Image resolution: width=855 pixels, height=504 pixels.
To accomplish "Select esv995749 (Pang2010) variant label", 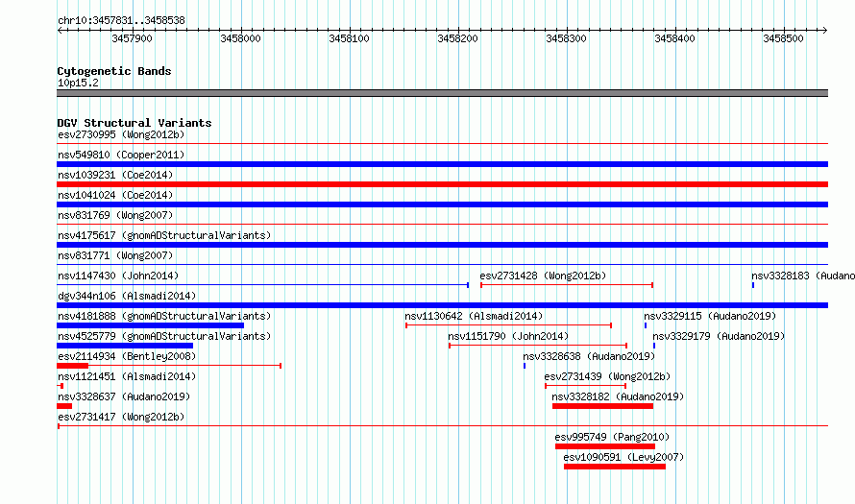I will (x=612, y=437).
